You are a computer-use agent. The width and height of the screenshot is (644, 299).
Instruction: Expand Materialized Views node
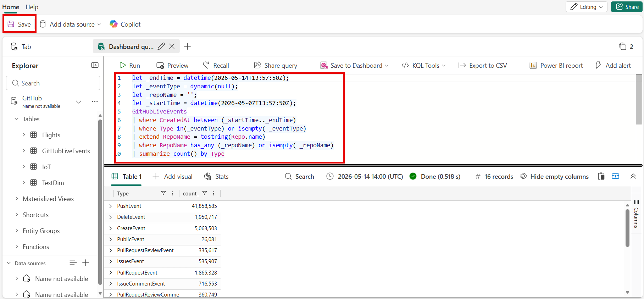point(16,199)
